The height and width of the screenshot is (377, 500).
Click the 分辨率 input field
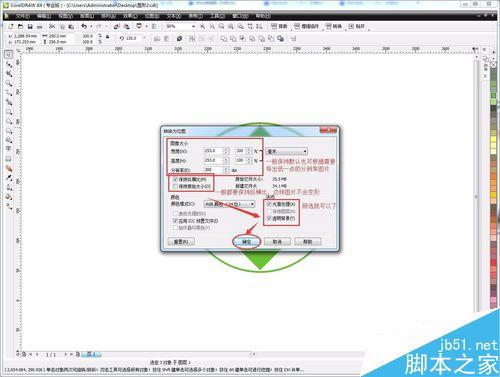pos(213,170)
